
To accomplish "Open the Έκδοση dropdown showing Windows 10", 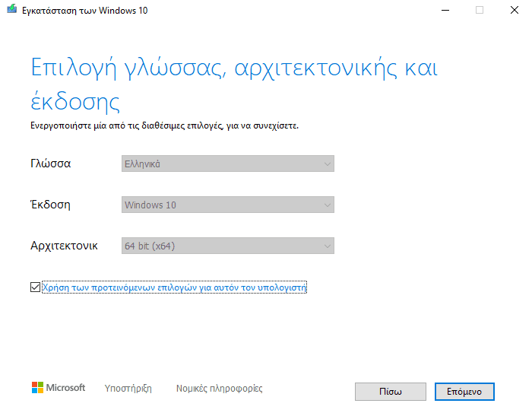I will (228, 205).
